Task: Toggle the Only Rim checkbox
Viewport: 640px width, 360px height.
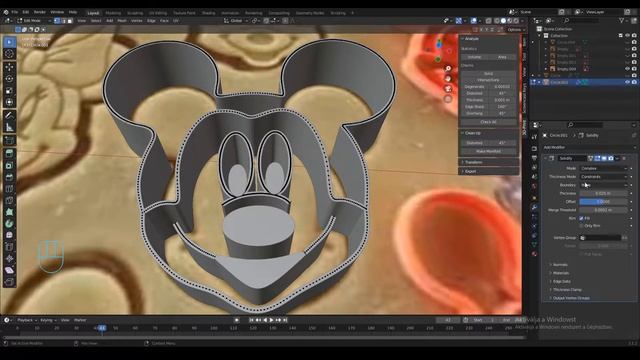Action: coord(581,226)
